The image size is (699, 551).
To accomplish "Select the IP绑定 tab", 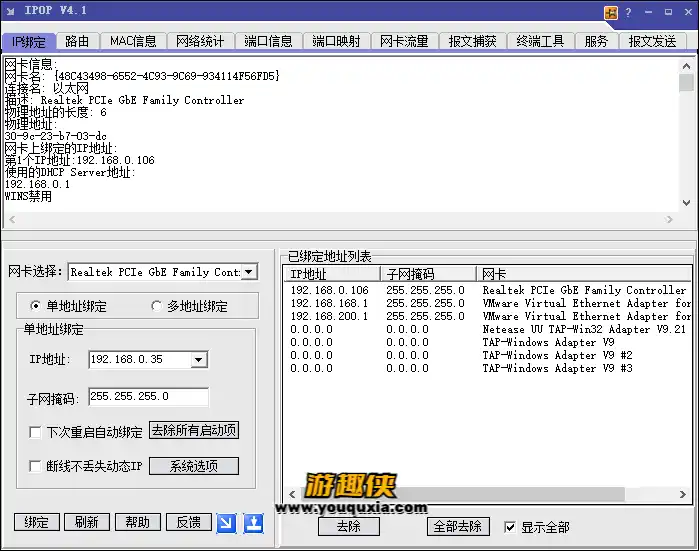I will click(x=29, y=42).
